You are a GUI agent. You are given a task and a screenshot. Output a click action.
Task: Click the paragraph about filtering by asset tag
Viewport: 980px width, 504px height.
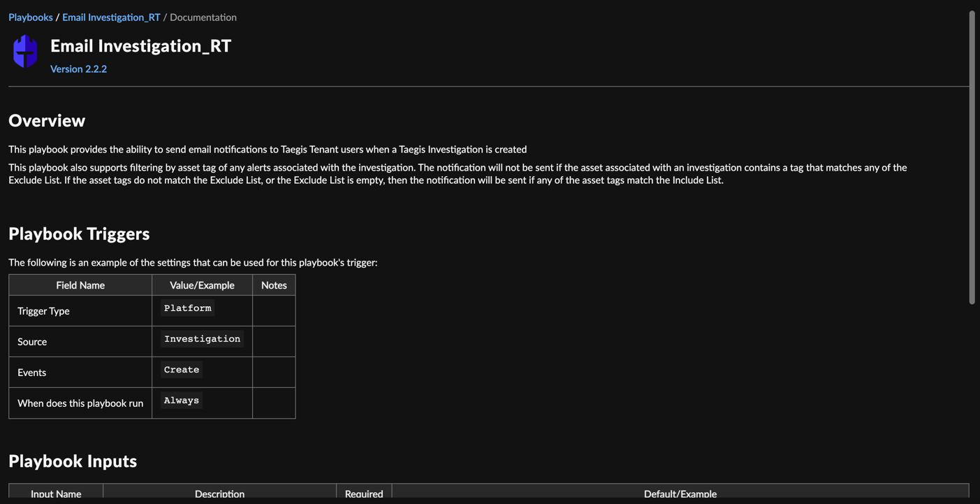pos(458,173)
